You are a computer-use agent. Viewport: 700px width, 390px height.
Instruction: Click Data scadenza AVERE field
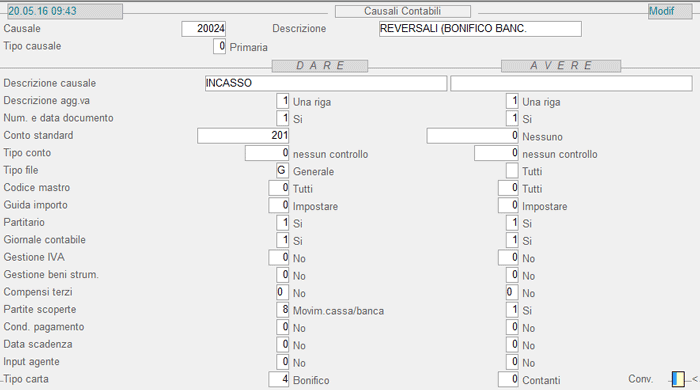tap(512, 344)
